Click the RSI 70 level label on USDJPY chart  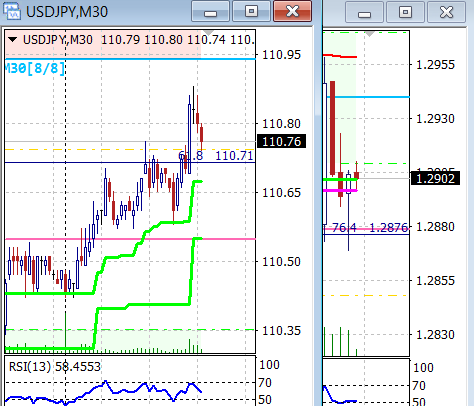(265, 382)
